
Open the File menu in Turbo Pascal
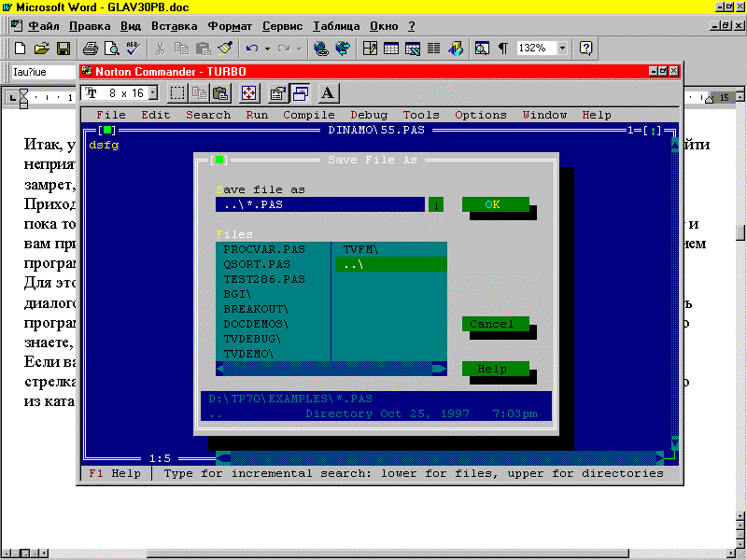click(111, 115)
